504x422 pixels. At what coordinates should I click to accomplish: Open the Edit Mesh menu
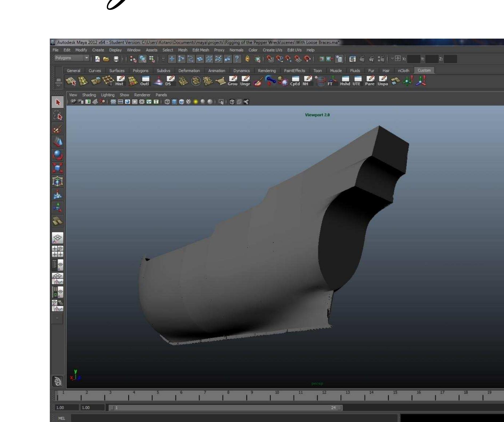[x=201, y=50]
